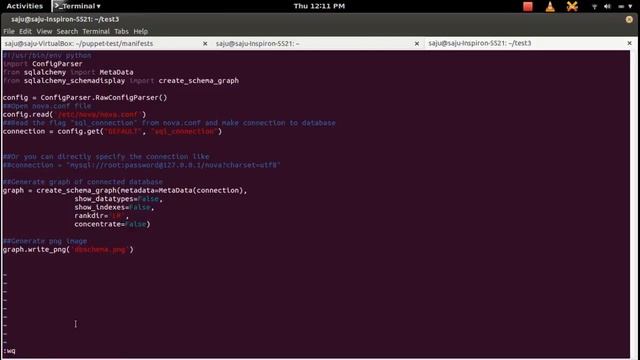Click the clock showing Thu 12:11 PM

click(319, 6)
